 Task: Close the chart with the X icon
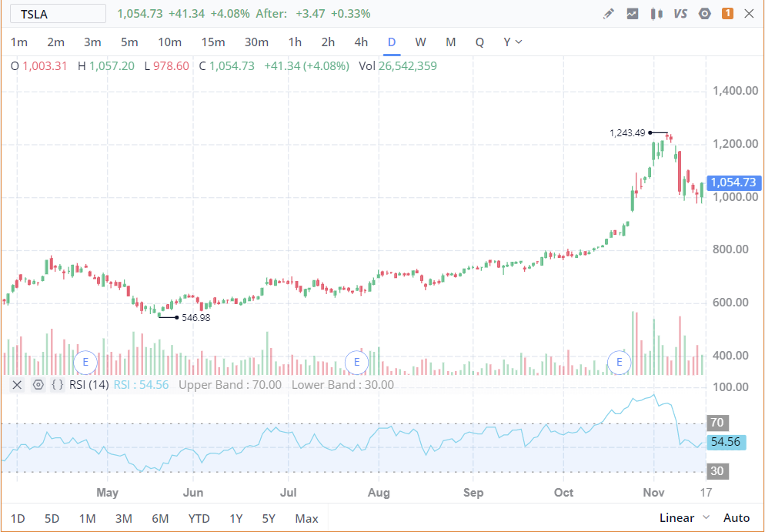pyautogui.click(x=750, y=14)
